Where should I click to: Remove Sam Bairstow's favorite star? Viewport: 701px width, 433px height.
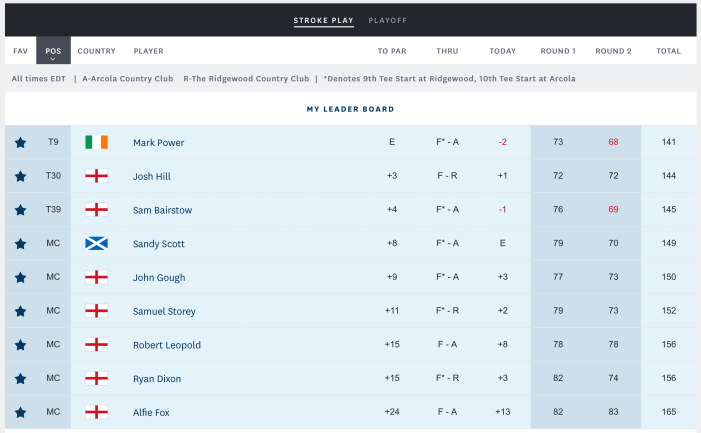(x=20, y=210)
